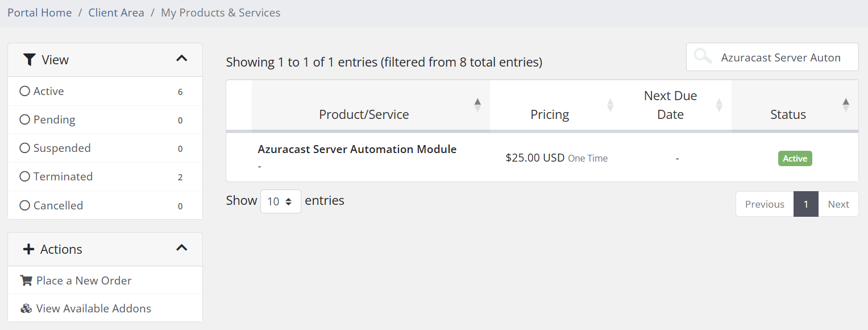
Task: Click the Next pagination button
Action: [838, 204]
